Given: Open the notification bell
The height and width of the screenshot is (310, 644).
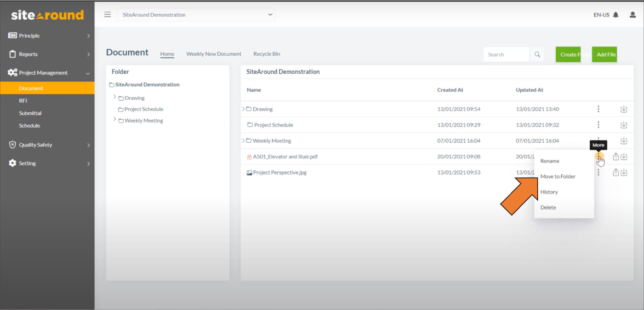Looking at the screenshot, I should pos(616,14).
